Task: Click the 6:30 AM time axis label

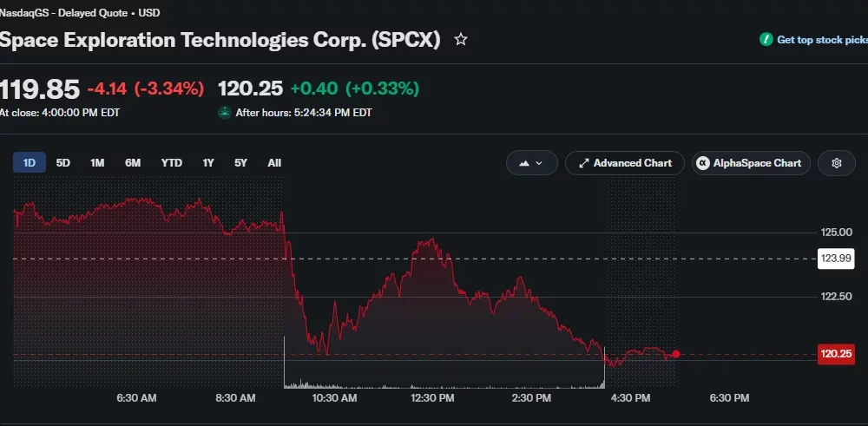Action: 136,397
